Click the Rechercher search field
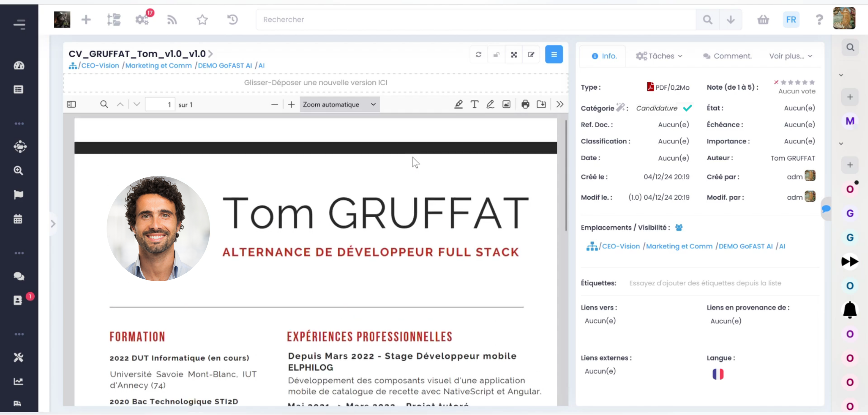This screenshot has width=868, height=415. [475, 19]
